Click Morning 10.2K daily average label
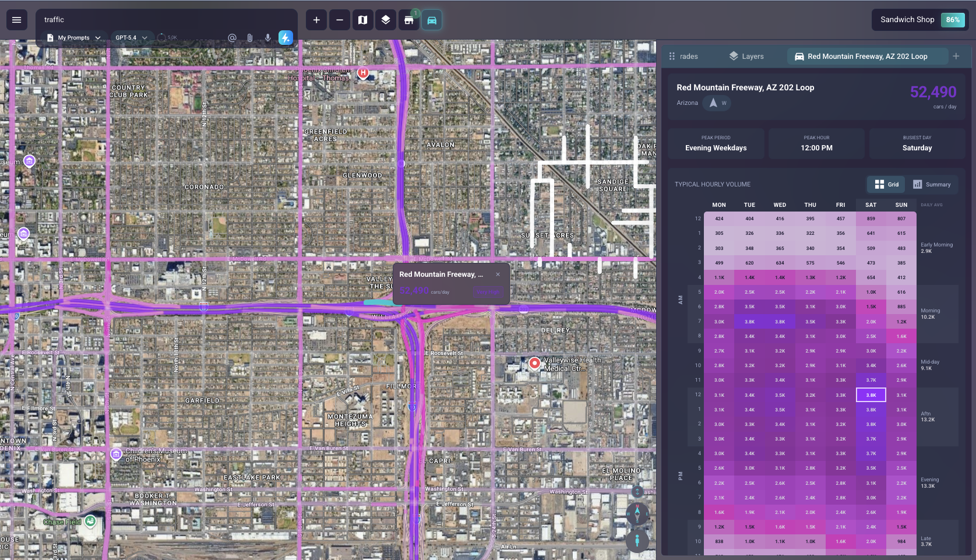 tap(930, 314)
